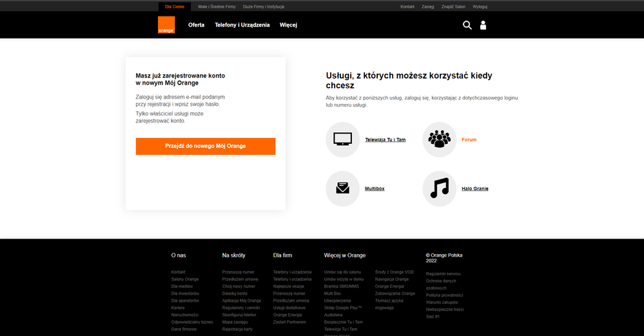Select Duże Firmy i Instytucje tab
Screen dimensions: 644x336
(x=265, y=6)
